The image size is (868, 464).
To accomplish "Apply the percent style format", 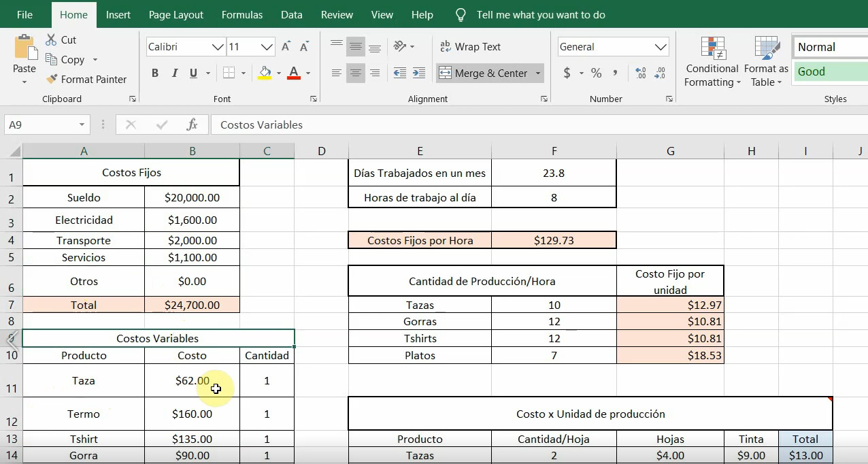I will pos(596,73).
